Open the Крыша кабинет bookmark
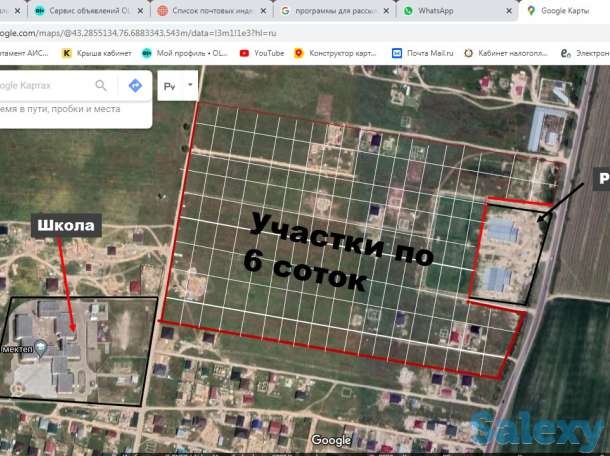The image size is (610, 456). (x=96, y=53)
